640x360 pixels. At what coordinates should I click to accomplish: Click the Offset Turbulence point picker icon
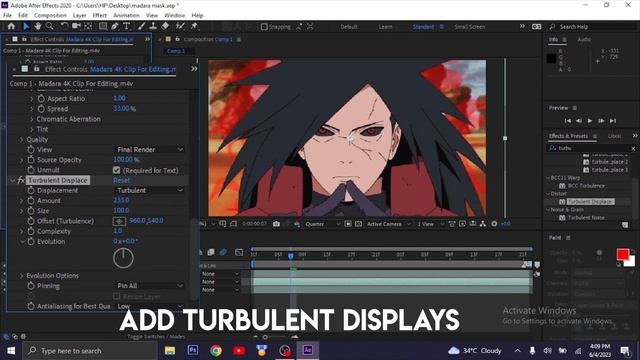coord(119,221)
